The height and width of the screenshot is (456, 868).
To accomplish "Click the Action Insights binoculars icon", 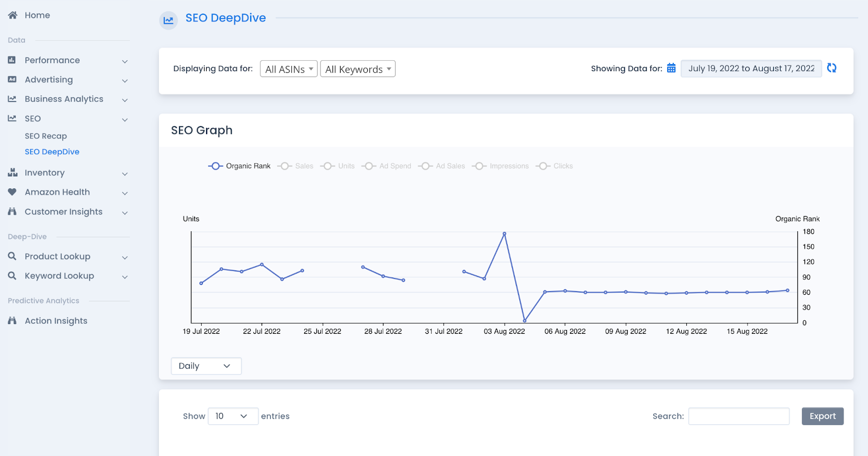I will 12,321.
